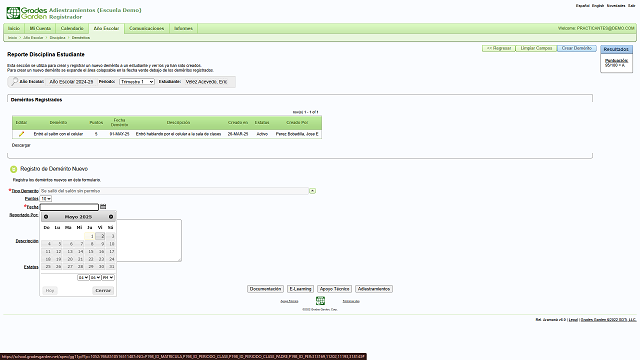Click the 'Perez Bobadilla, Jose E' cell
The width and height of the screenshot is (640, 360).
tap(297, 134)
